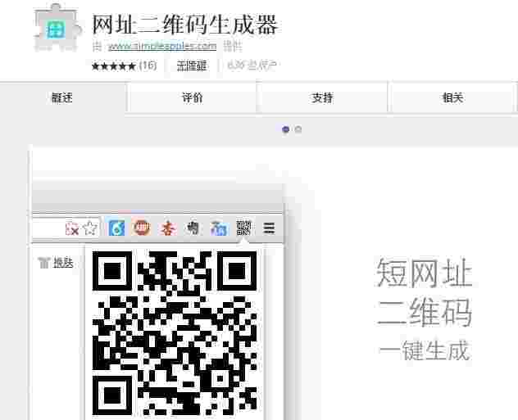Click the user count text
Image resolution: width=518 pixels, height=420 pixels.
pos(252,65)
